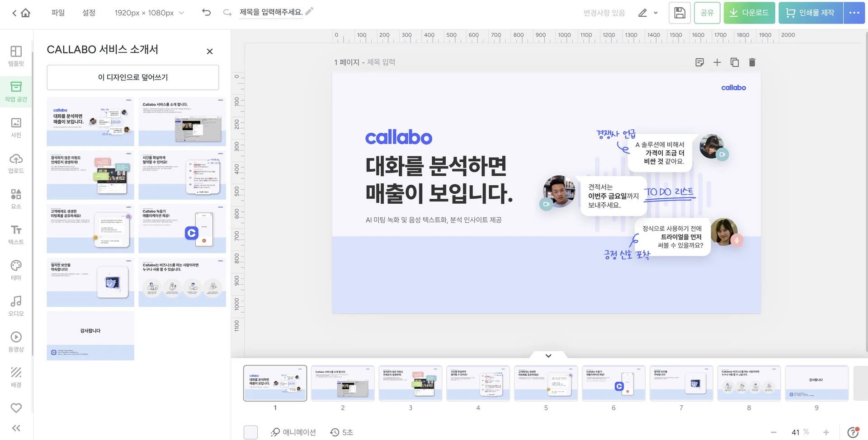Open the 업로드 upload panel
This screenshot has width=868, height=440.
coord(16,163)
